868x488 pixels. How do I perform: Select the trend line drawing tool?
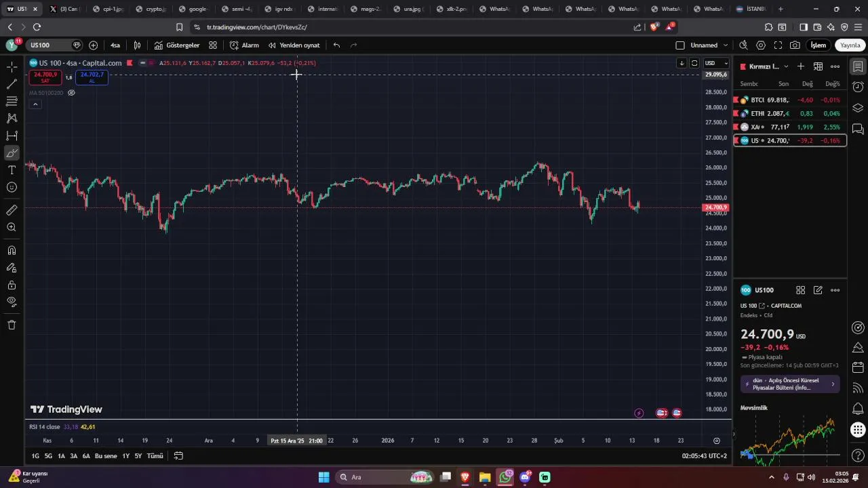12,84
